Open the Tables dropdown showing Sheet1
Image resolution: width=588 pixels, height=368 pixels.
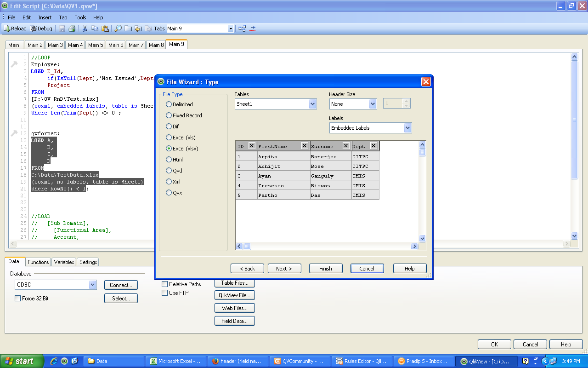click(312, 104)
